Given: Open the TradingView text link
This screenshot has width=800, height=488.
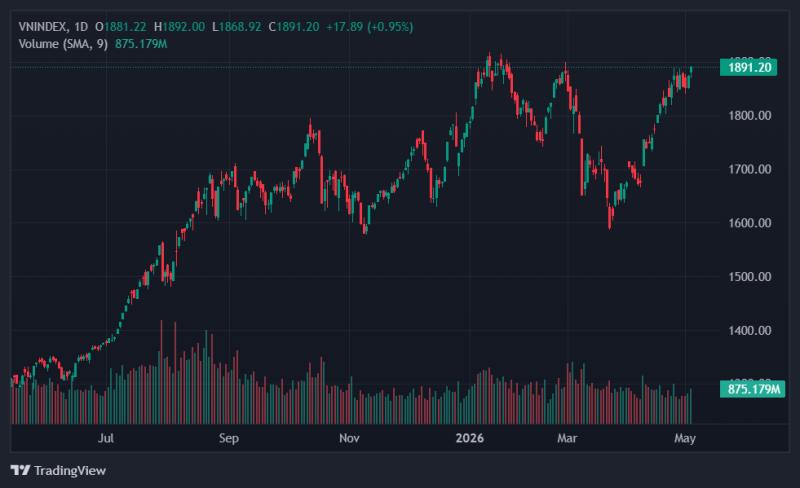Looking at the screenshot, I should click(70, 471).
